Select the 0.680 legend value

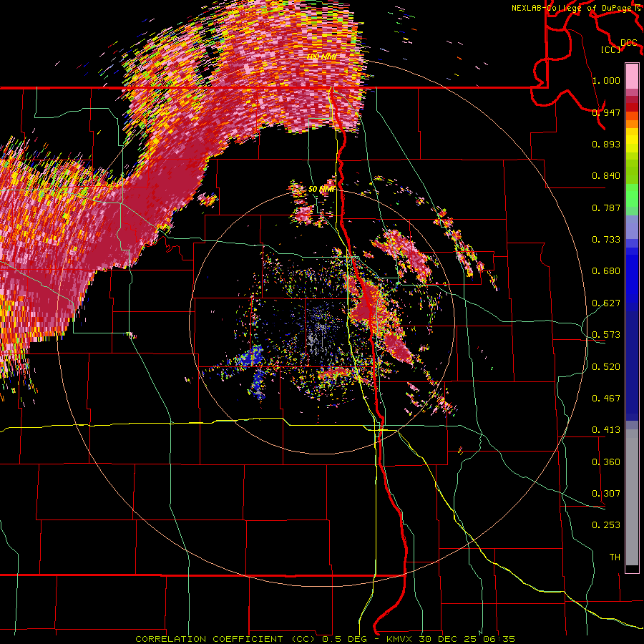tap(606, 271)
